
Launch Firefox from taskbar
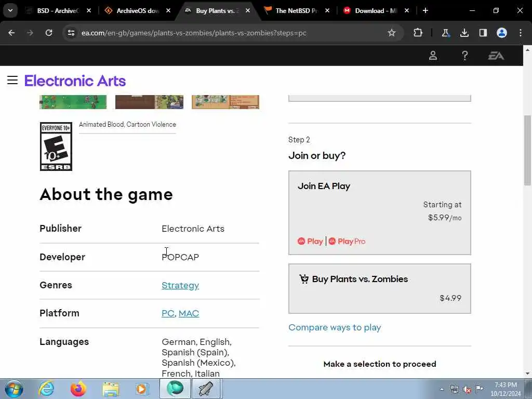click(78, 389)
